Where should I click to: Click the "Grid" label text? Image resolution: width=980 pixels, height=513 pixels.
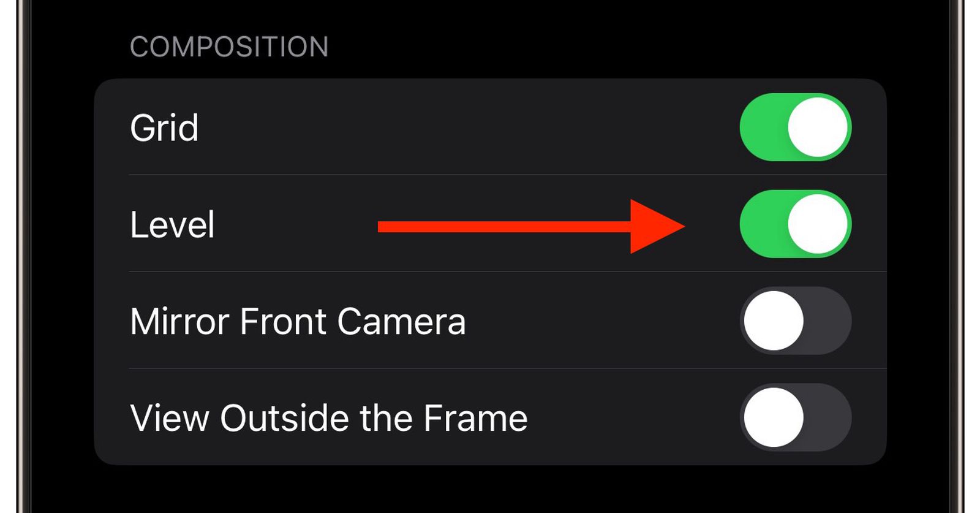(x=164, y=127)
